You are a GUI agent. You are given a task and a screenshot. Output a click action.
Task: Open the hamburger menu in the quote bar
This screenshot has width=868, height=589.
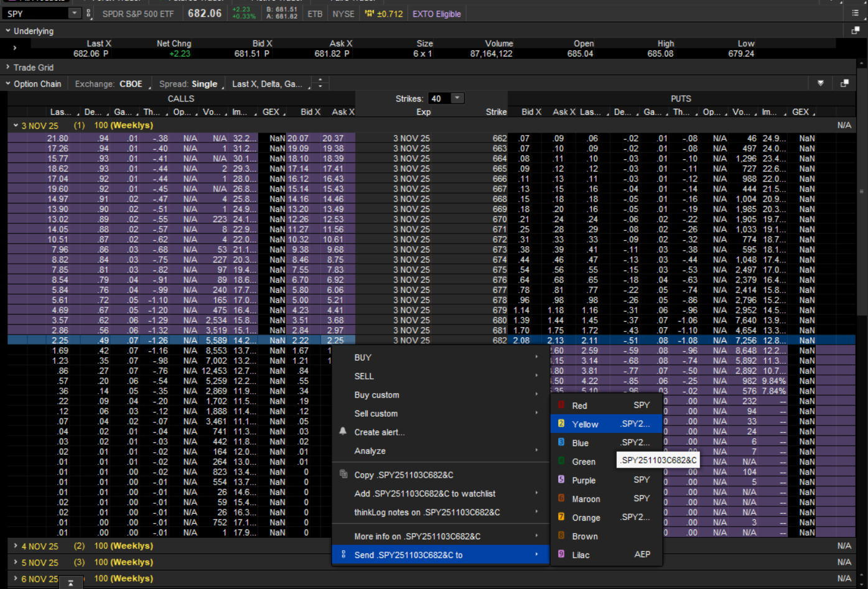click(x=855, y=13)
